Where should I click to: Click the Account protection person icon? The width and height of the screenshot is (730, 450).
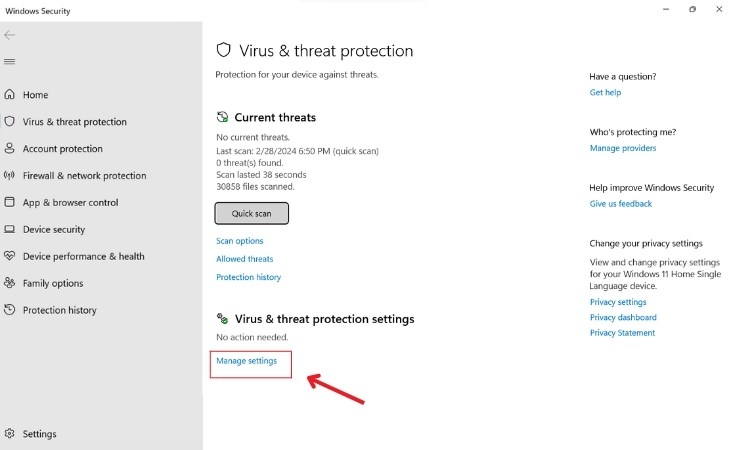tap(10, 149)
